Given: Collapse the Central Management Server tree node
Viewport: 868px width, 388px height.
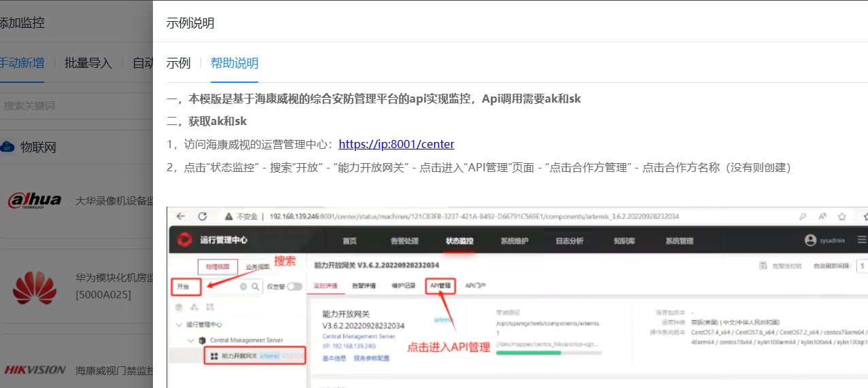Looking at the screenshot, I should (192, 340).
